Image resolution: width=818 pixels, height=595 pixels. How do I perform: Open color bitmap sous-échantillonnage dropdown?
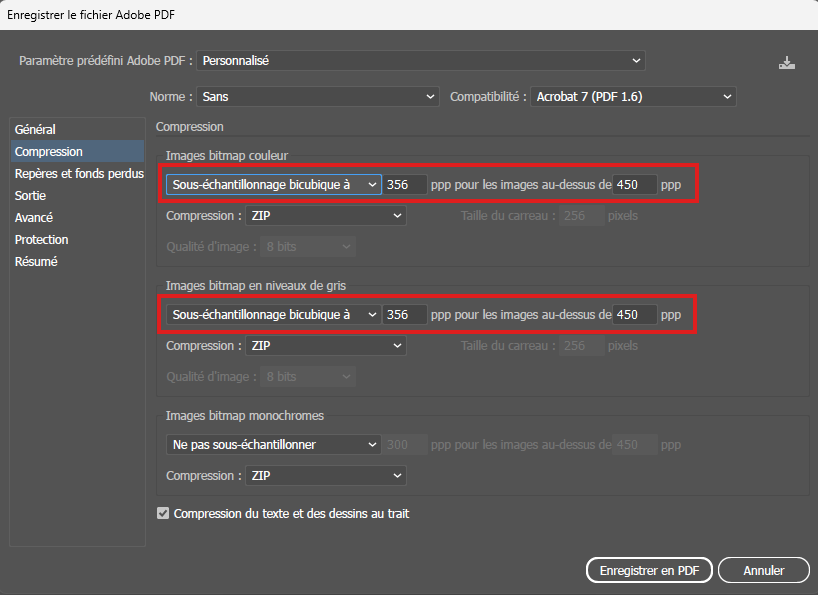[x=273, y=185]
